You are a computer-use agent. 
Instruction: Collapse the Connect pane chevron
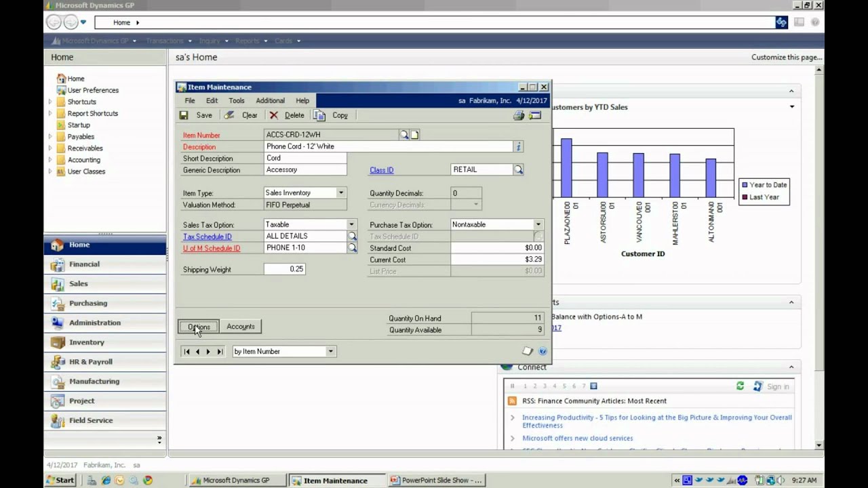[x=791, y=367]
